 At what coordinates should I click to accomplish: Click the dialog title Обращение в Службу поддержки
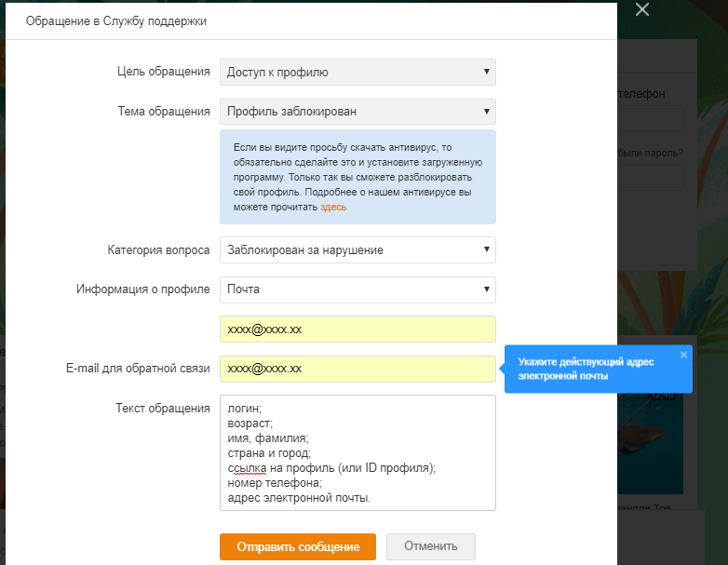116,20
